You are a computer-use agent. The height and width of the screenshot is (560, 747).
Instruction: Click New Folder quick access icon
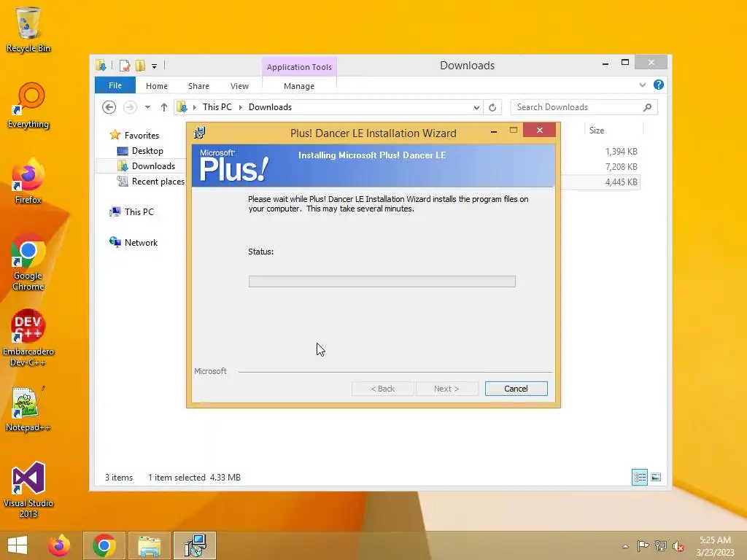[140, 66]
